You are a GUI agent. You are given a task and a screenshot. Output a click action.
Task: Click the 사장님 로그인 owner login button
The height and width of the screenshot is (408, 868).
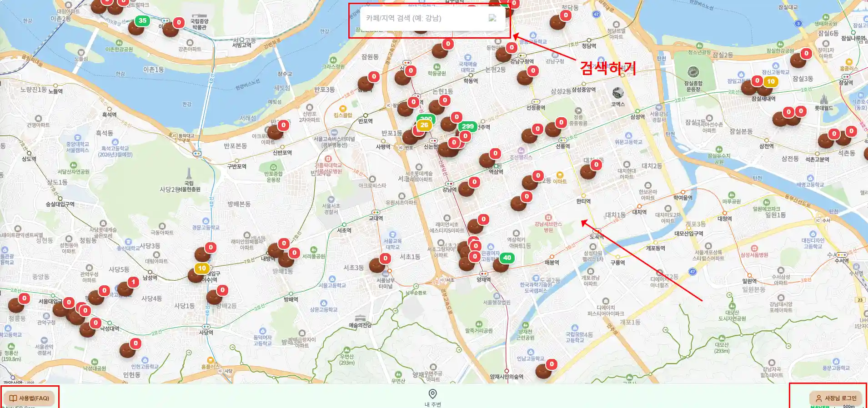click(x=836, y=398)
